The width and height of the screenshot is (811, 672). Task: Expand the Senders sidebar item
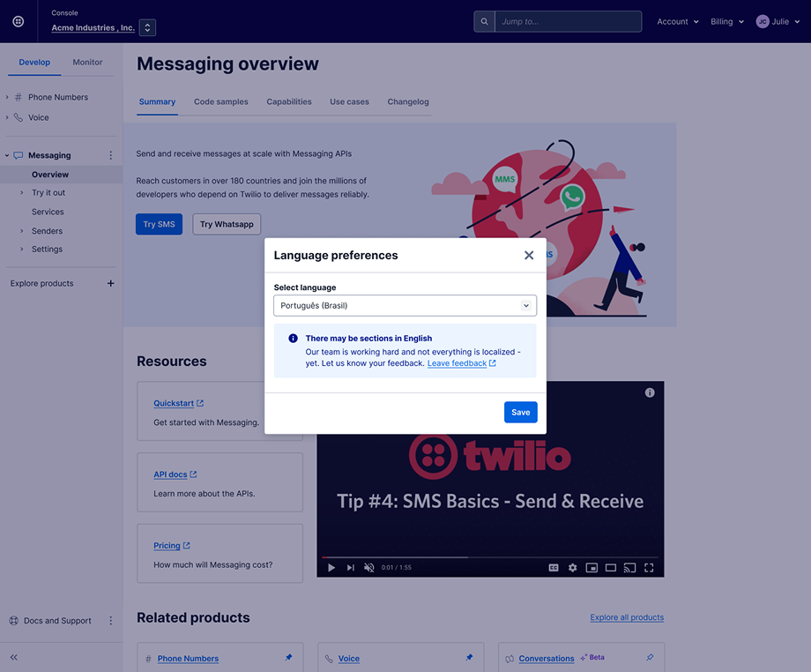point(22,231)
